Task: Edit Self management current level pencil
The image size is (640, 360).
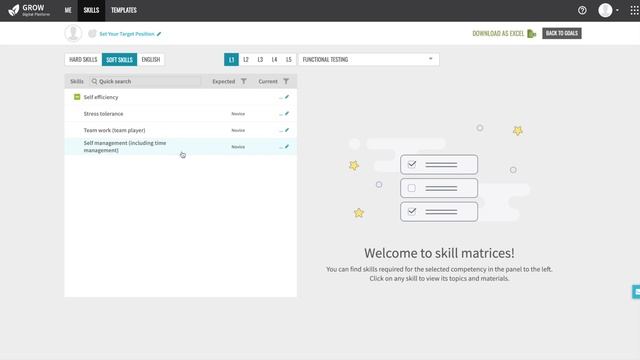Action: [x=287, y=146]
